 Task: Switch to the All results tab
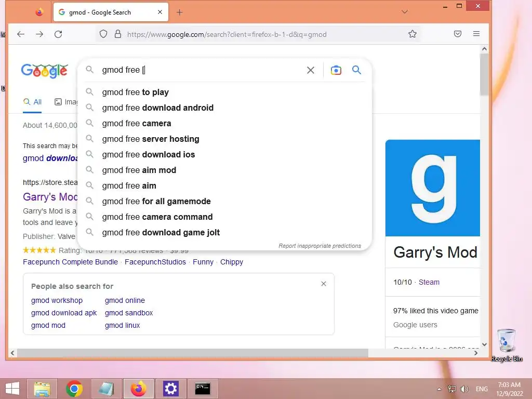click(32, 102)
